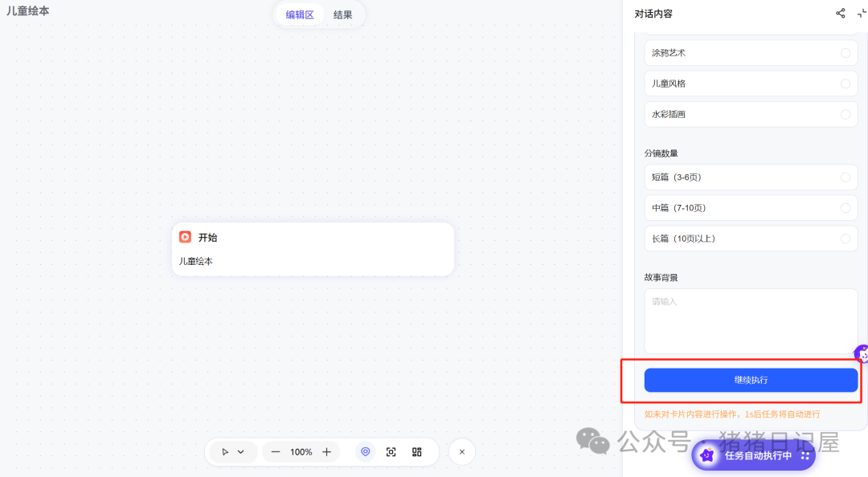
Task: Click the zoom in plus icon
Action: 325,451
